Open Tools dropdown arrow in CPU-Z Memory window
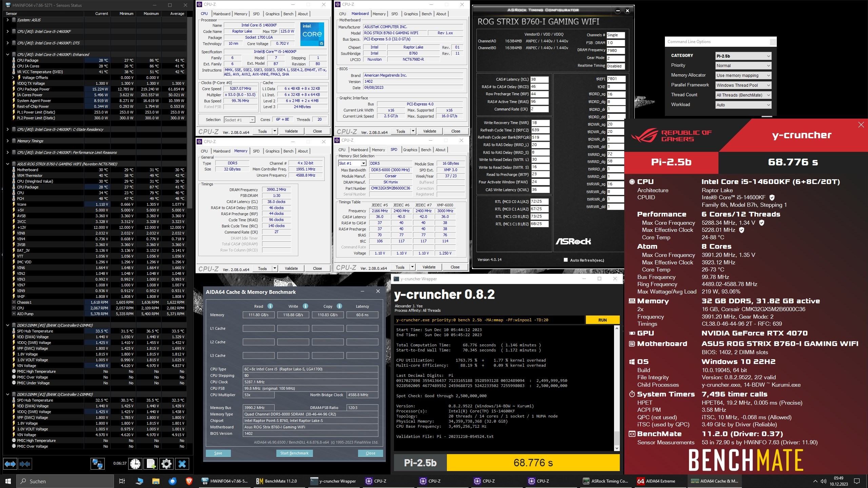 (x=275, y=268)
